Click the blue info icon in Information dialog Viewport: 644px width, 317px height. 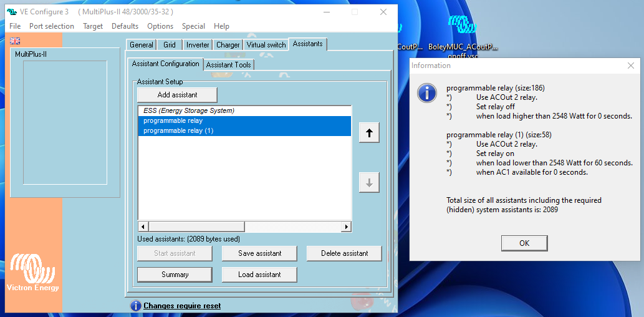tap(426, 93)
